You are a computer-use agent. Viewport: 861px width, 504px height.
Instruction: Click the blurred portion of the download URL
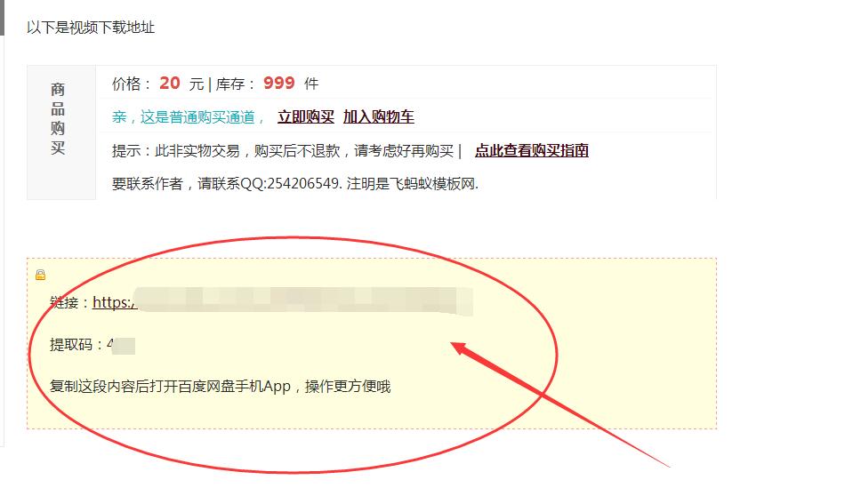tap(302, 300)
